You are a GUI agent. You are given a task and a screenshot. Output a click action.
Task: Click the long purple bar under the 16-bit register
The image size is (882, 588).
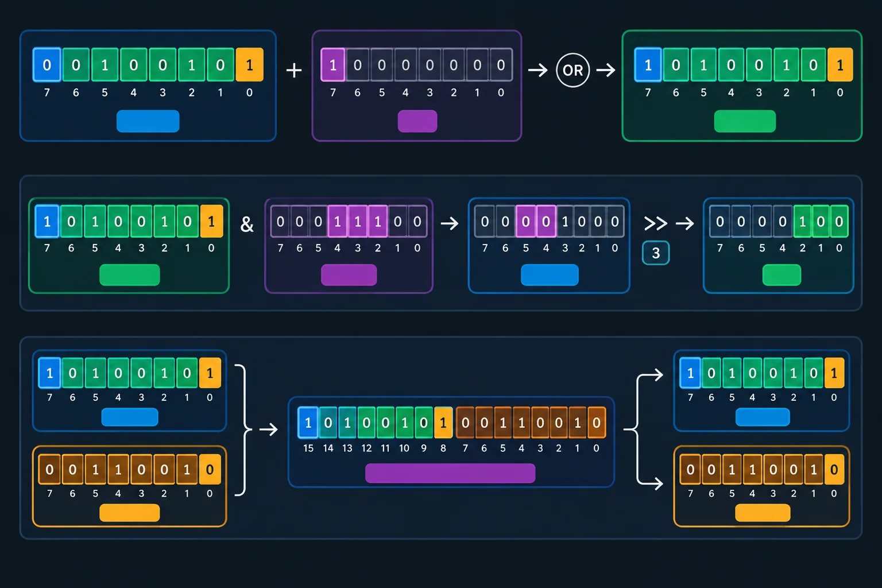click(450, 473)
